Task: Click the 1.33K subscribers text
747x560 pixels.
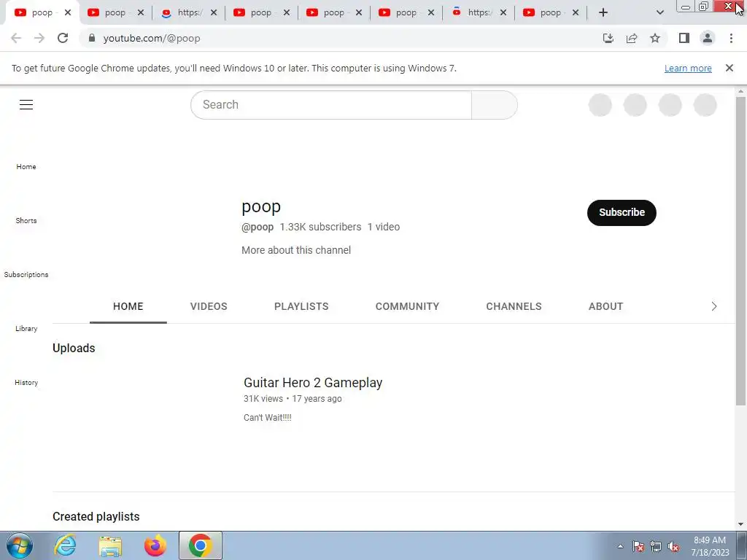Action: (320, 227)
